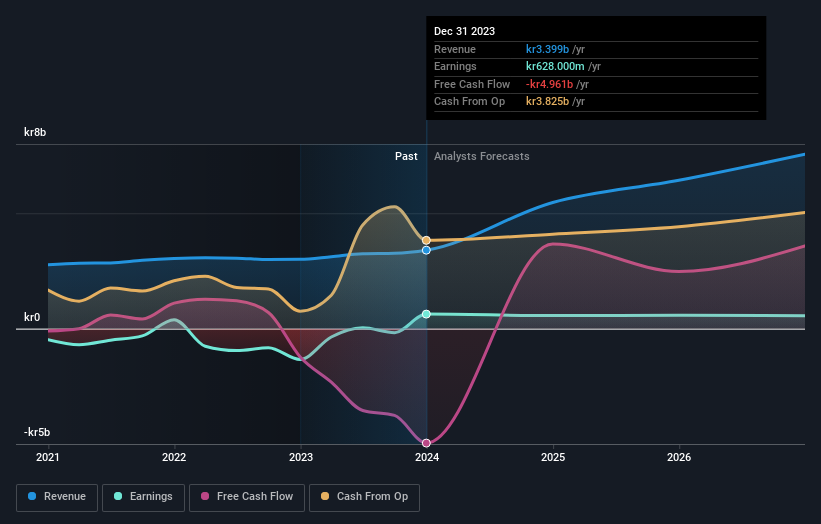This screenshot has height=524, width=821.
Task: Click the kr0 y-axis label
Action: tap(32, 317)
